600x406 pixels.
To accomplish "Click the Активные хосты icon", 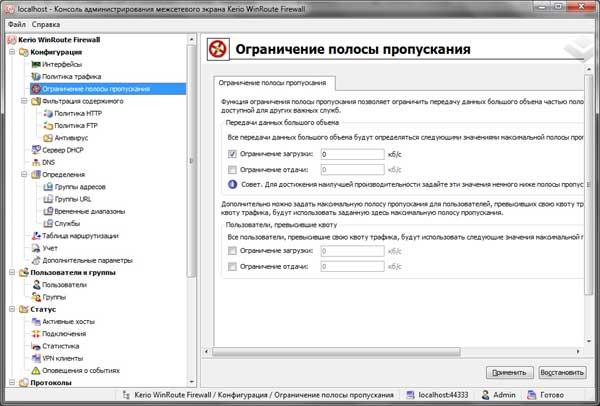I will tap(36, 321).
